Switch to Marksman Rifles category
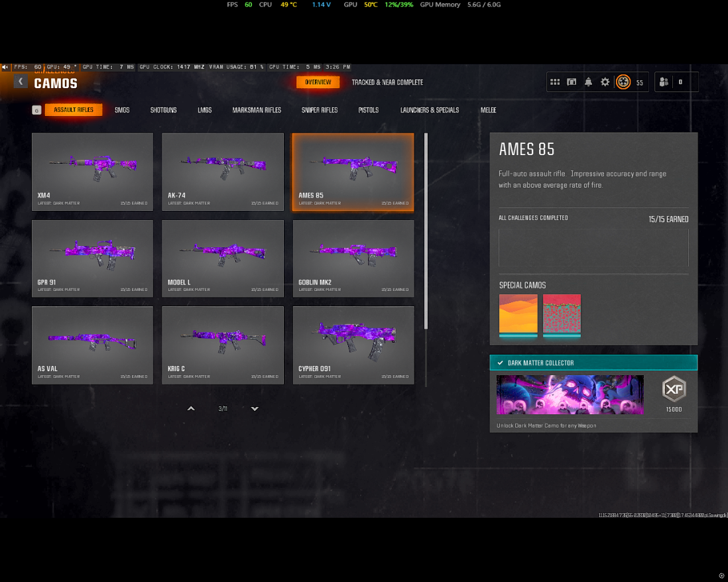The image size is (728, 582). tap(257, 110)
